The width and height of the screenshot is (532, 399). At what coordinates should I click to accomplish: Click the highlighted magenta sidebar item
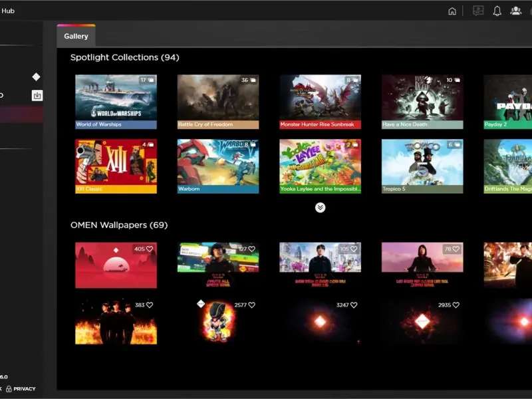[x=21, y=114]
